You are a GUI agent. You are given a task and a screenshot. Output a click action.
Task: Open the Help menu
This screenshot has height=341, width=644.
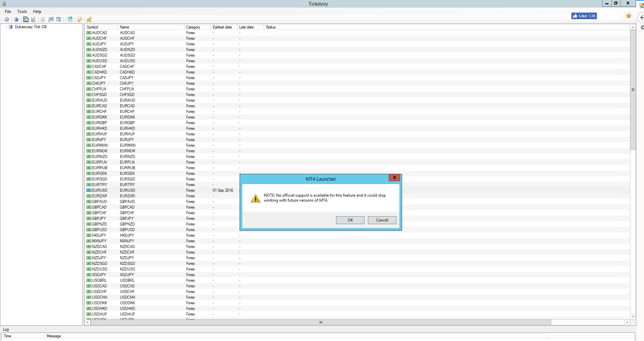click(x=37, y=12)
